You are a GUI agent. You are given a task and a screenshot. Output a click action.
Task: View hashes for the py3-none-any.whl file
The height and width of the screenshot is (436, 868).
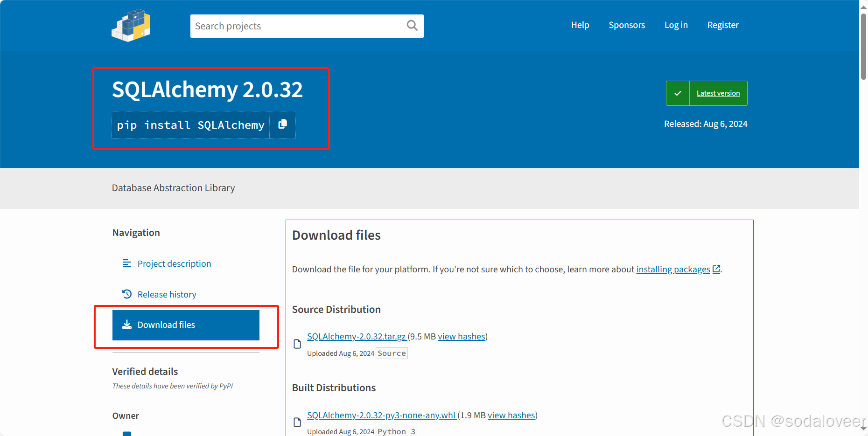coord(511,415)
